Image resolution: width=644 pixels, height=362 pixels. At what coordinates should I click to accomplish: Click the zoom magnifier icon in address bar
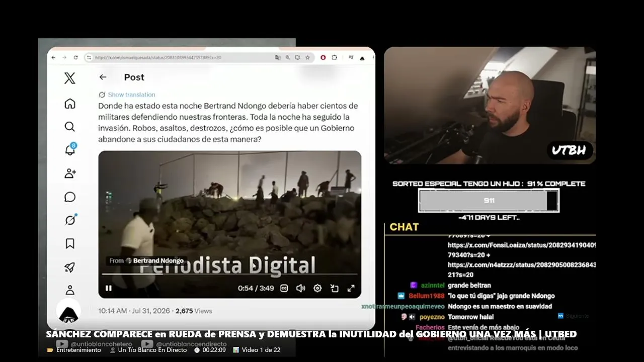[x=287, y=57]
